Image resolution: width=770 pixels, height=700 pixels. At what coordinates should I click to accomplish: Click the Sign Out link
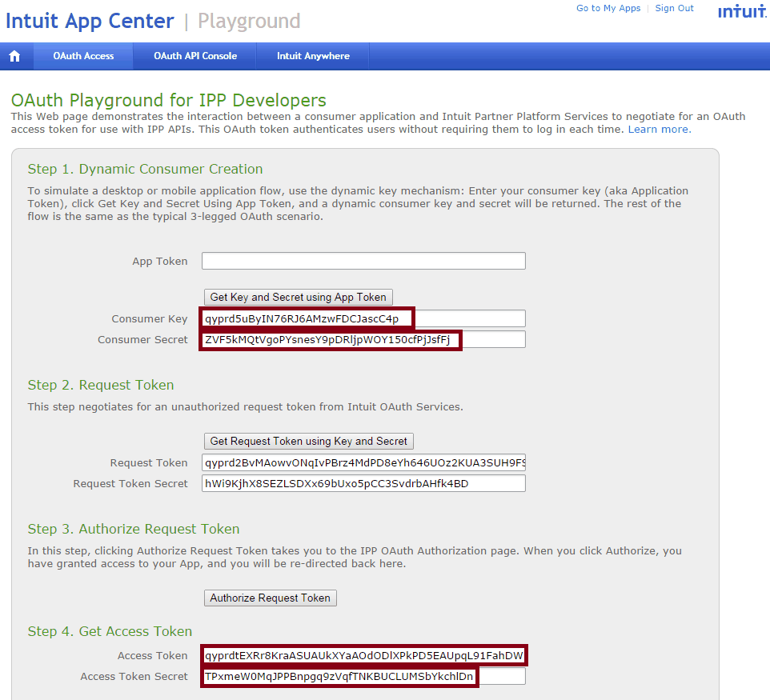[x=674, y=8]
